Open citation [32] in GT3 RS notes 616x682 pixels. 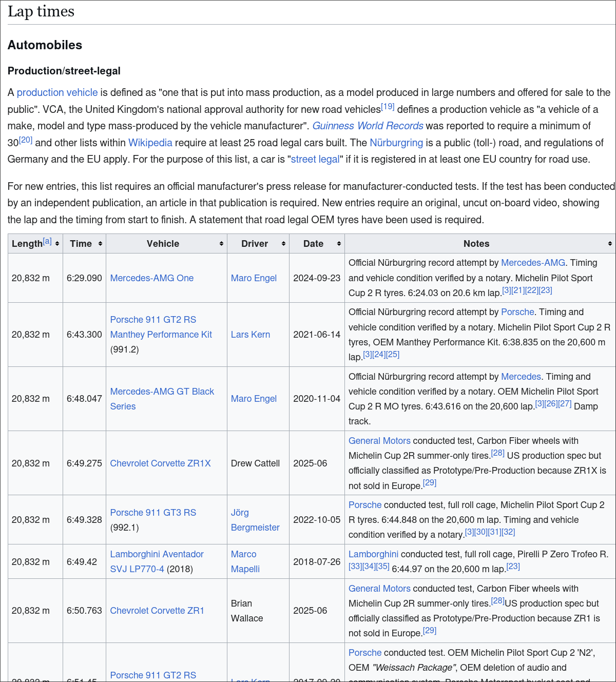point(508,532)
